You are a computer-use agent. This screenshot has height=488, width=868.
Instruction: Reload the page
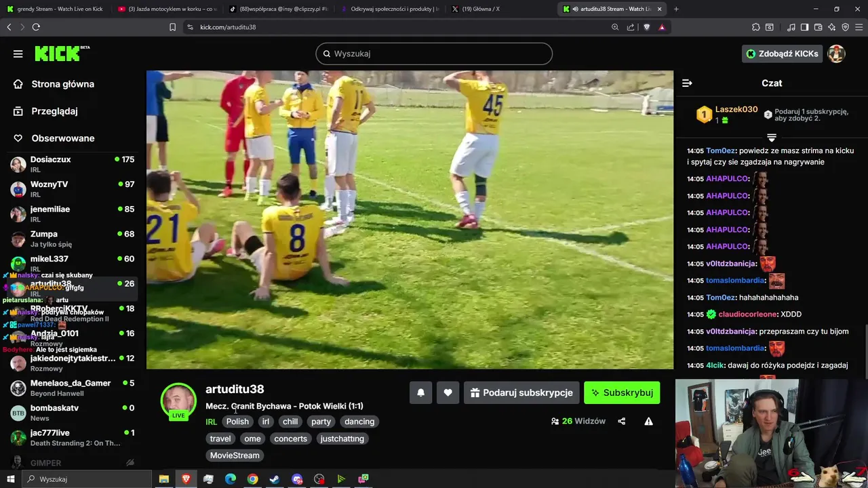36,27
